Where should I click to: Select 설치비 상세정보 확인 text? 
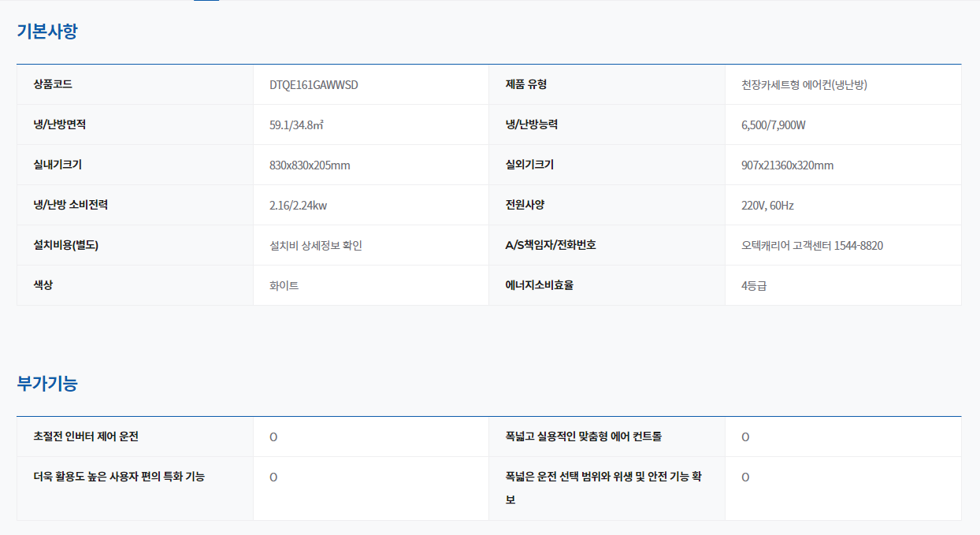click(x=316, y=246)
